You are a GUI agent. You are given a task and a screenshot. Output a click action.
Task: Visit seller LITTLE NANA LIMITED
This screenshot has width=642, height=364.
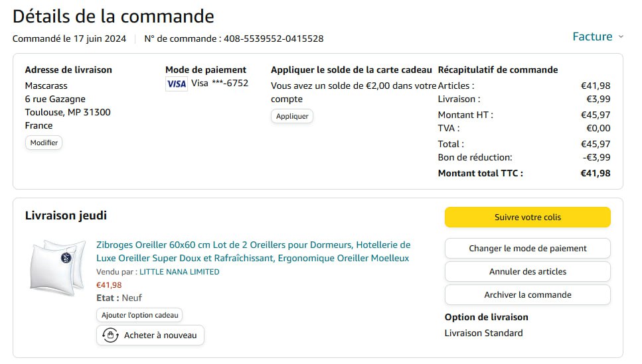[179, 272]
